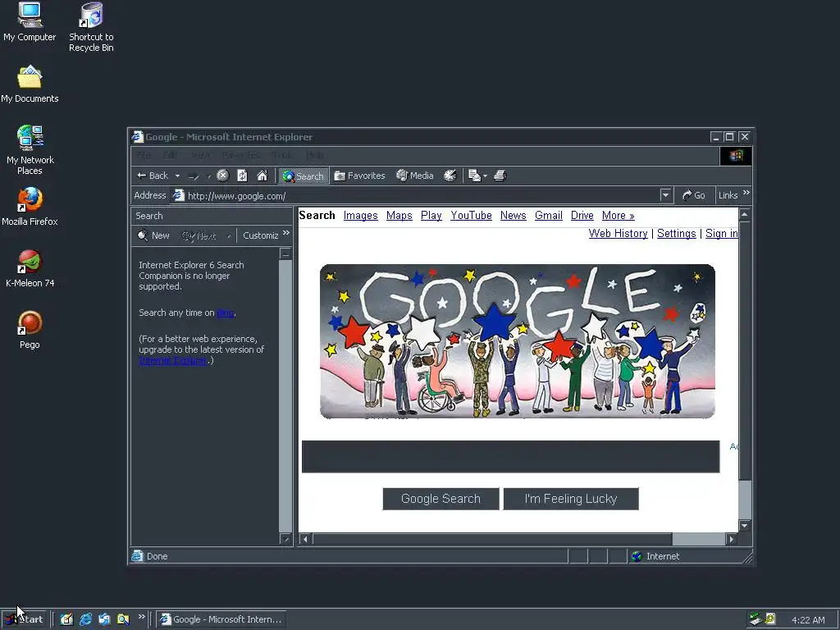Viewport: 840px width, 630px height.
Task: Click the Google taskbar window button
Action: point(221,619)
